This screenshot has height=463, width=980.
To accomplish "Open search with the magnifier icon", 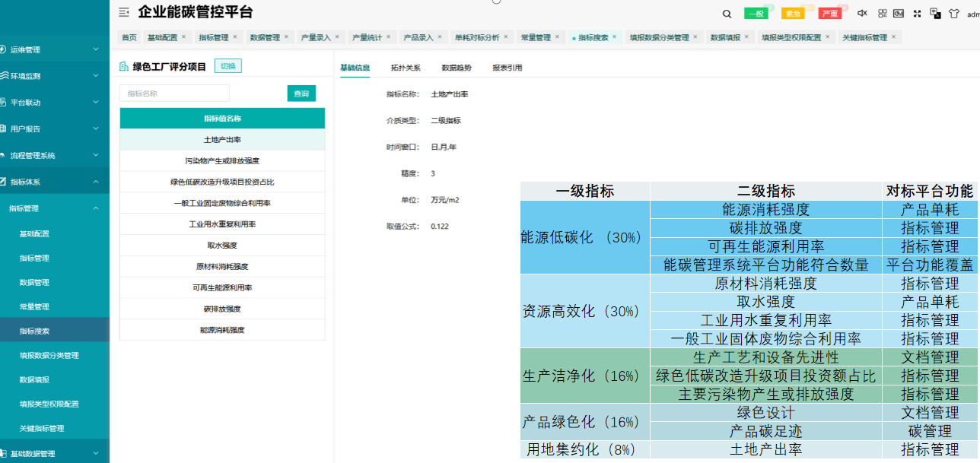I will pyautogui.click(x=727, y=14).
